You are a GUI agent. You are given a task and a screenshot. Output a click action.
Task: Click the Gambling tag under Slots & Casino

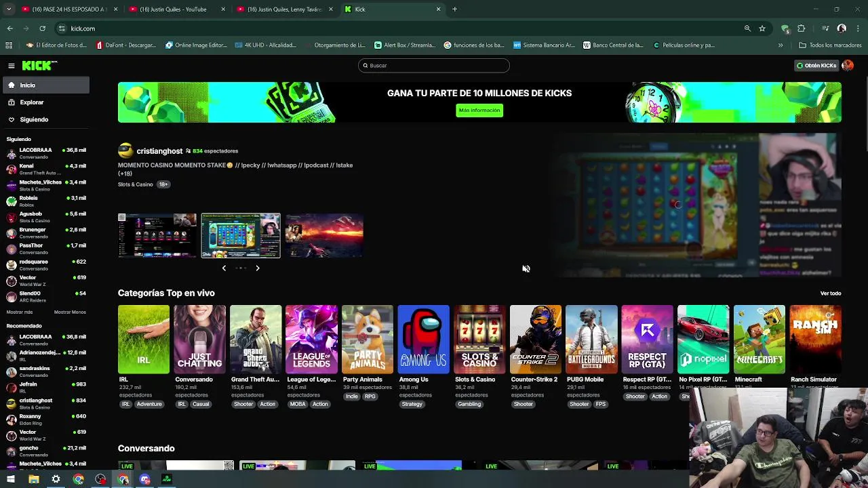click(469, 405)
